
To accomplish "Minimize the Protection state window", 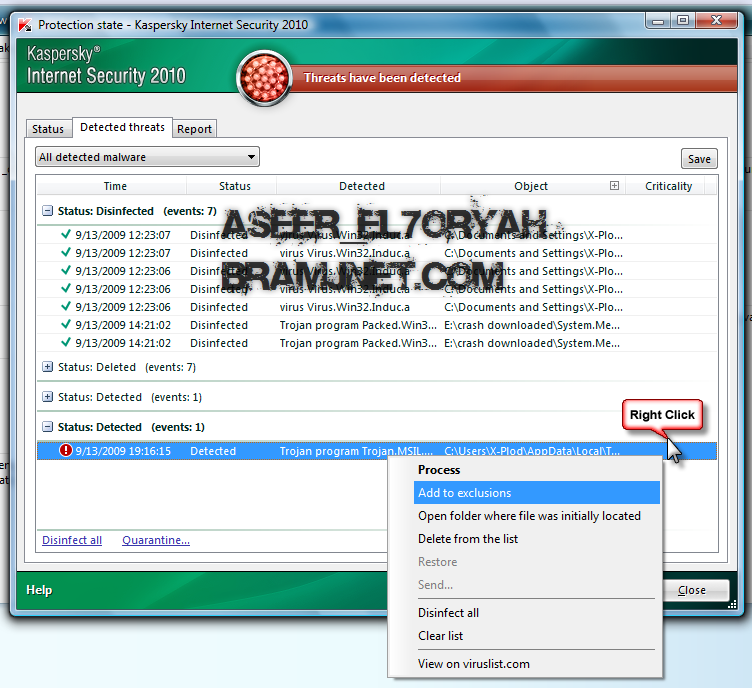I will tap(658, 21).
